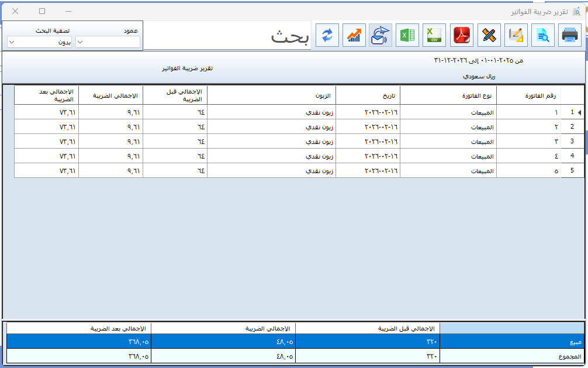
Task: Open print preview with magnifier document icon
Action: tap(543, 35)
